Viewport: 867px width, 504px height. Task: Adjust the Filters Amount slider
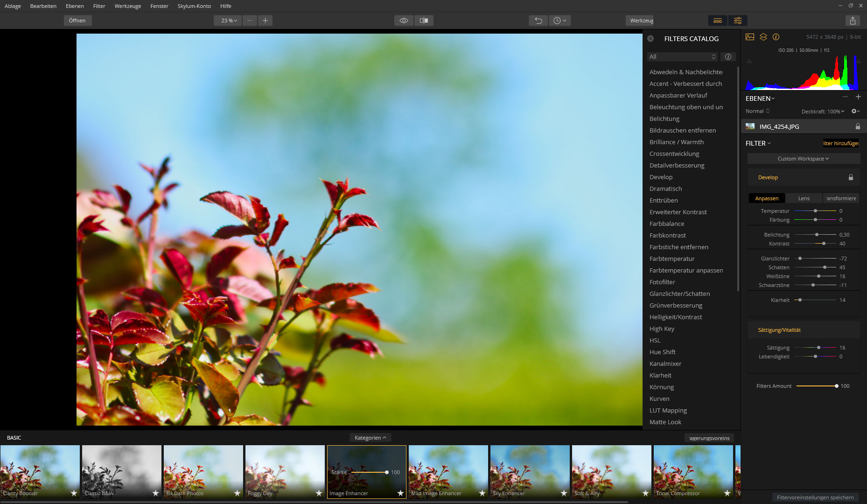point(817,386)
